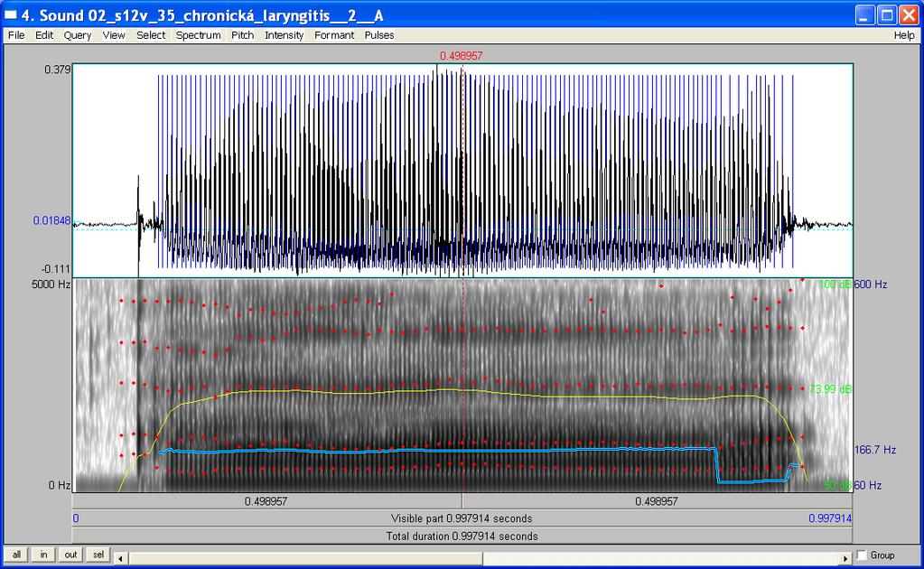Click the 'sel' zoom button

pos(98,555)
